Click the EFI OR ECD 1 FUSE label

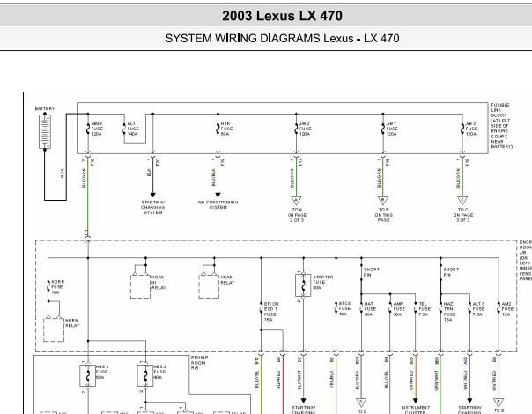click(x=271, y=312)
